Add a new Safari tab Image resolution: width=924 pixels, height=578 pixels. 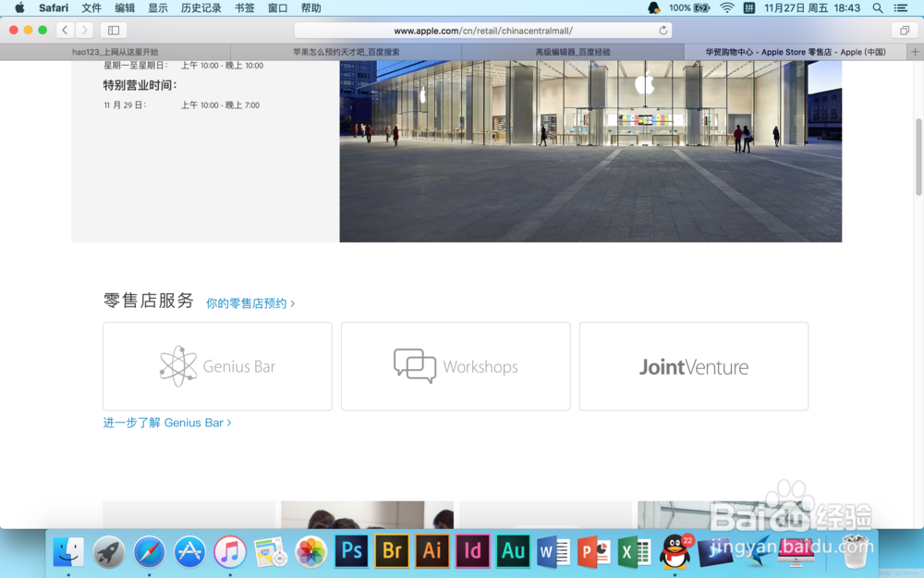pos(915,52)
